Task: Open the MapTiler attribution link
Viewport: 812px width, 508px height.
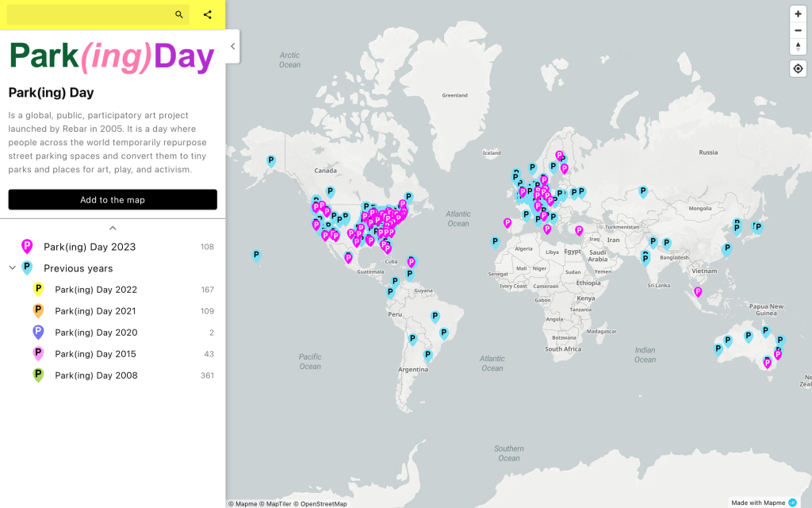Action: point(275,504)
